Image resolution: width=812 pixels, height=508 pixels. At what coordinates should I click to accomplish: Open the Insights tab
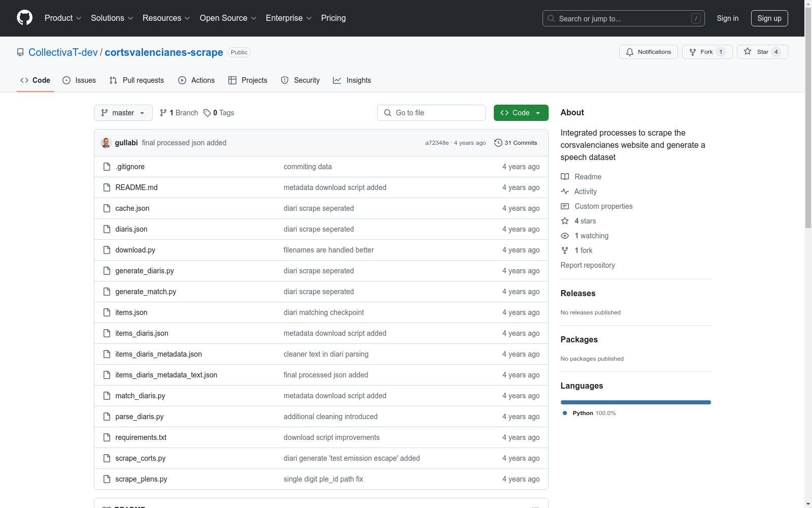[x=352, y=80]
